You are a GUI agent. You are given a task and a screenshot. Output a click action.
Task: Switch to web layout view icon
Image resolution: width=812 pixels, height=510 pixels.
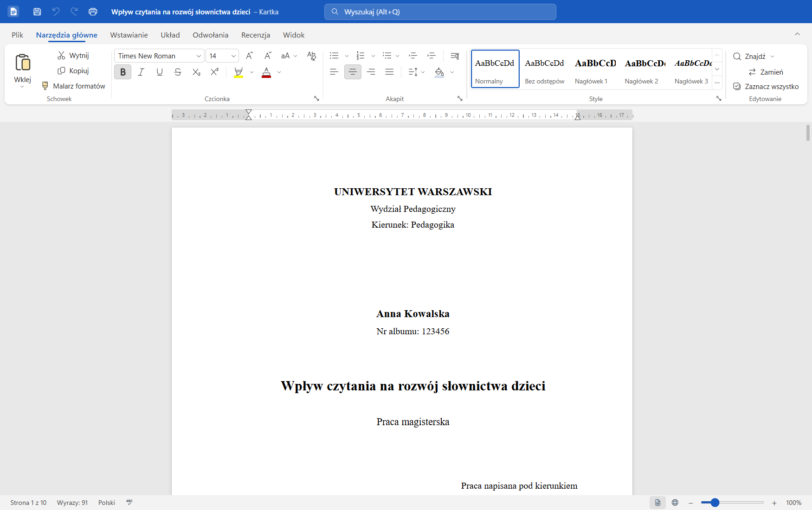(675, 503)
